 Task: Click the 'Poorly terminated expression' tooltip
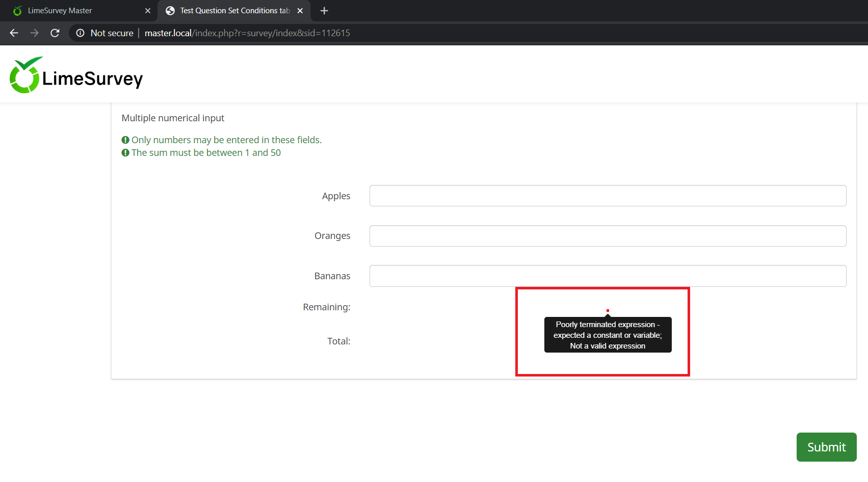tap(608, 335)
